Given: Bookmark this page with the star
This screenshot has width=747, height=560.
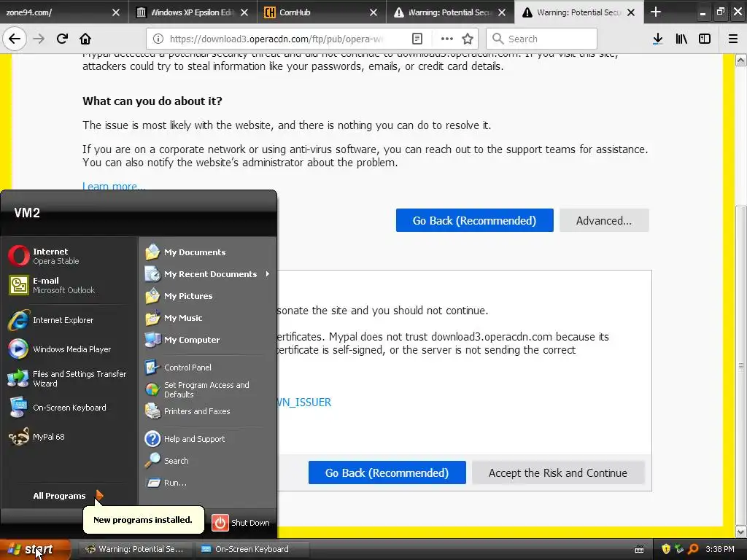Looking at the screenshot, I should (468, 39).
